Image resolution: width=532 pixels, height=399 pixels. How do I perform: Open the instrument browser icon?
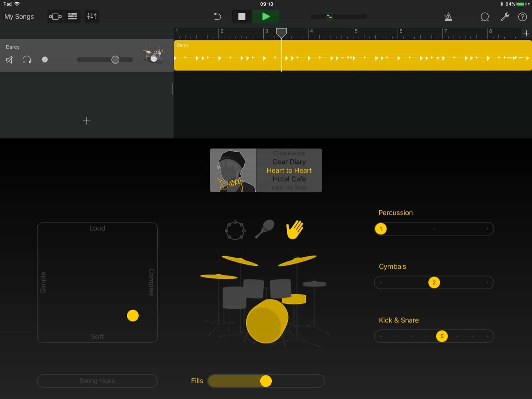click(55, 16)
